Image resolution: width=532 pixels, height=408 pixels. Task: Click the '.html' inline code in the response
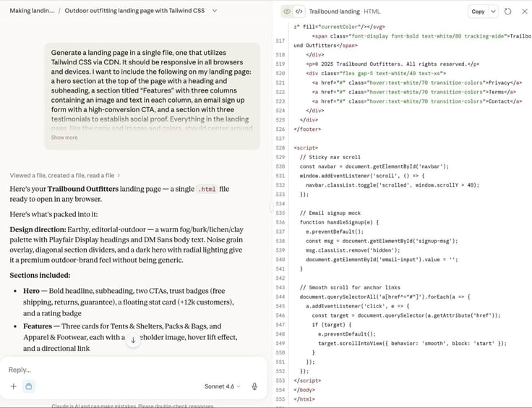click(x=207, y=189)
